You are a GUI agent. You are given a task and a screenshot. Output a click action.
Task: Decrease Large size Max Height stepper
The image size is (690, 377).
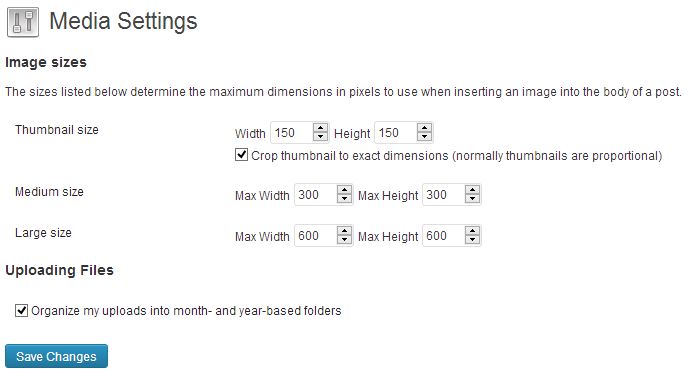472,239
